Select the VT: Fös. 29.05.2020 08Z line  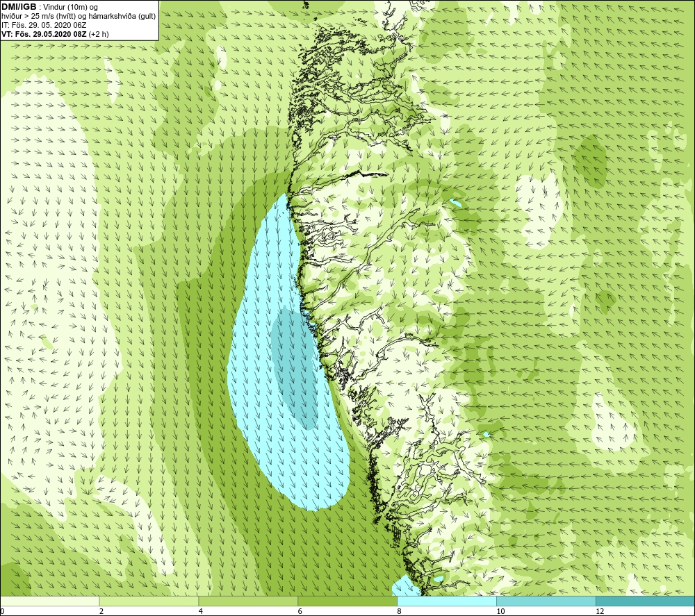tap(55, 33)
